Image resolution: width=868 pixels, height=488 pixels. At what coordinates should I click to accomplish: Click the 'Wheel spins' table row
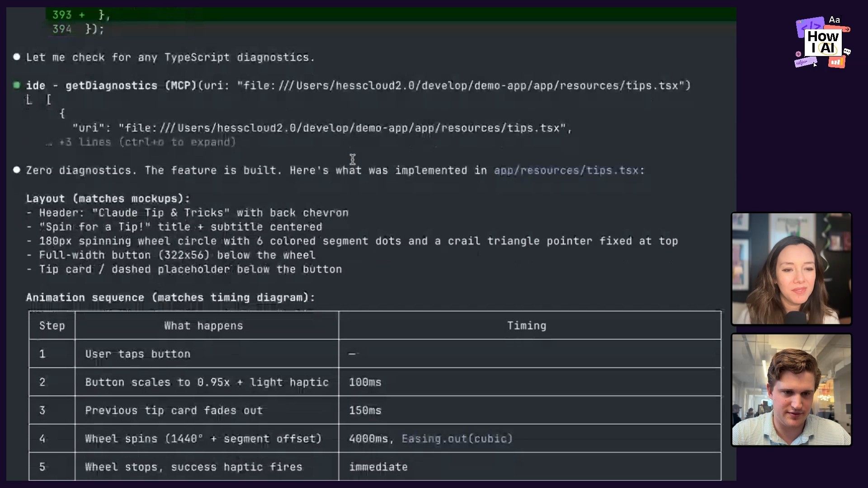point(203,439)
